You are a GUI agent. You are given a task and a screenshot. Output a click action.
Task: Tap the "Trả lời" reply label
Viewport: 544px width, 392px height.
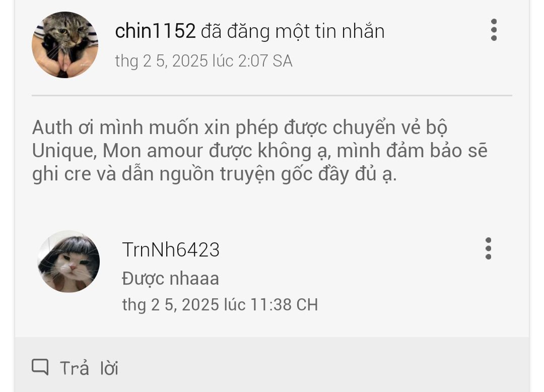pos(89,368)
